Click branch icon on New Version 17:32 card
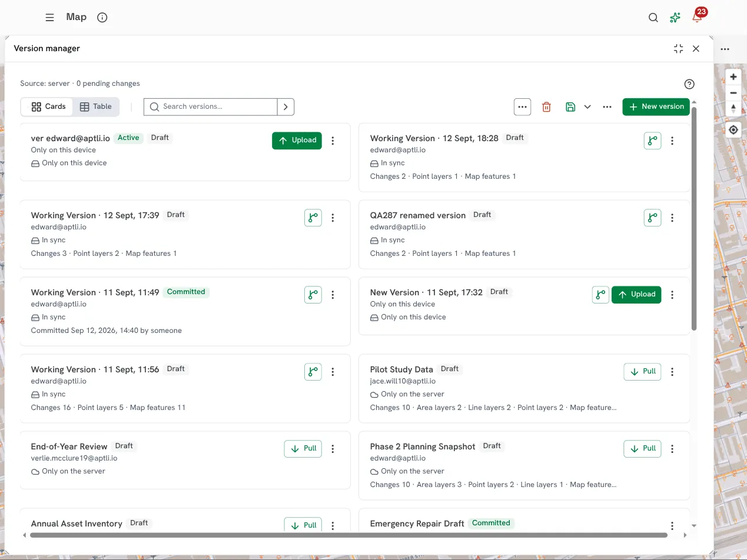 click(x=600, y=295)
